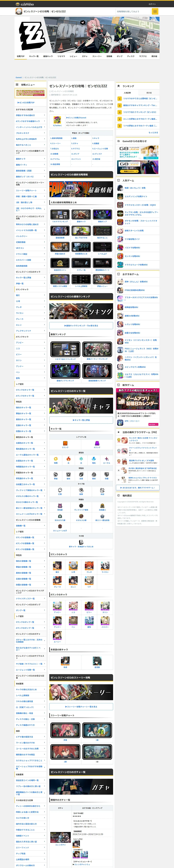This screenshot has width=174, height=868.
Task: Expand バトルタワー sidebar item
Action: 30,236
